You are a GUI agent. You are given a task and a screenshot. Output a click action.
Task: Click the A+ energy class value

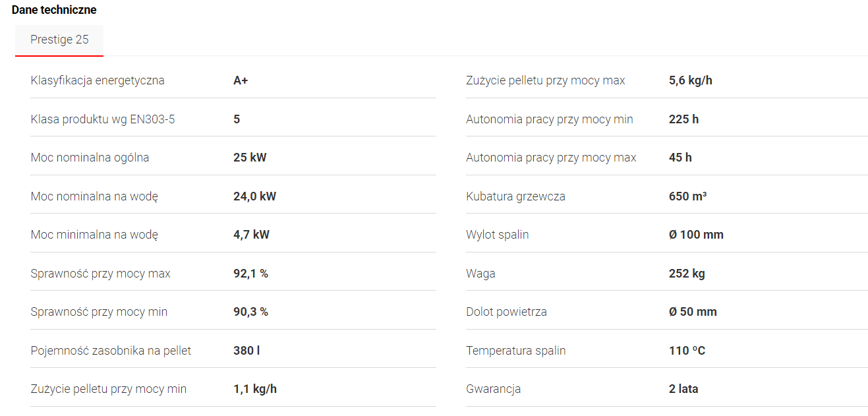[241, 80]
